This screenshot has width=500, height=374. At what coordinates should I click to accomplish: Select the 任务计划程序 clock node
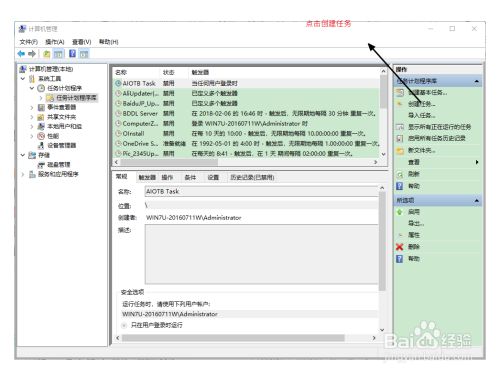pos(64,88)
